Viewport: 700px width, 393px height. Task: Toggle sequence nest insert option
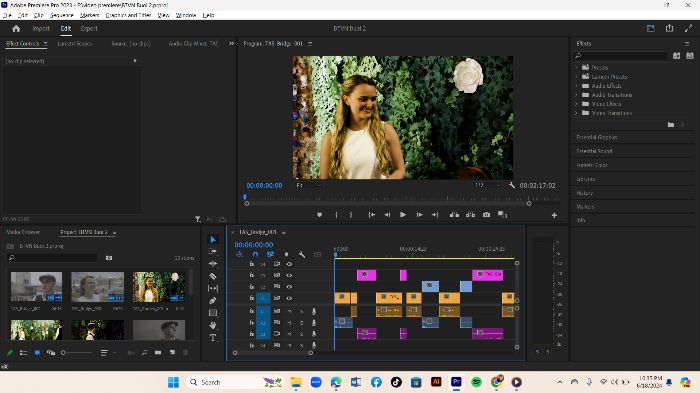[x=239, y=254]
